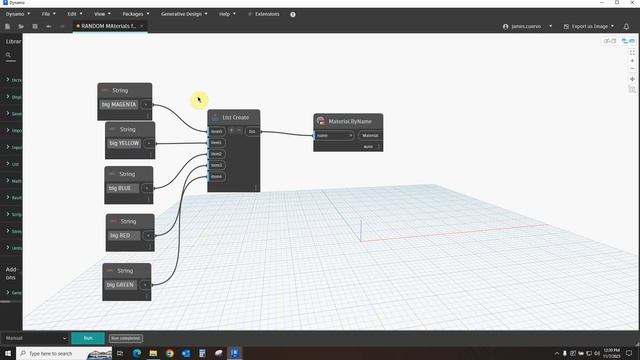The image size is (640, 360).
Task: Edit the big BLUE string field
Action: pos(123,188)
